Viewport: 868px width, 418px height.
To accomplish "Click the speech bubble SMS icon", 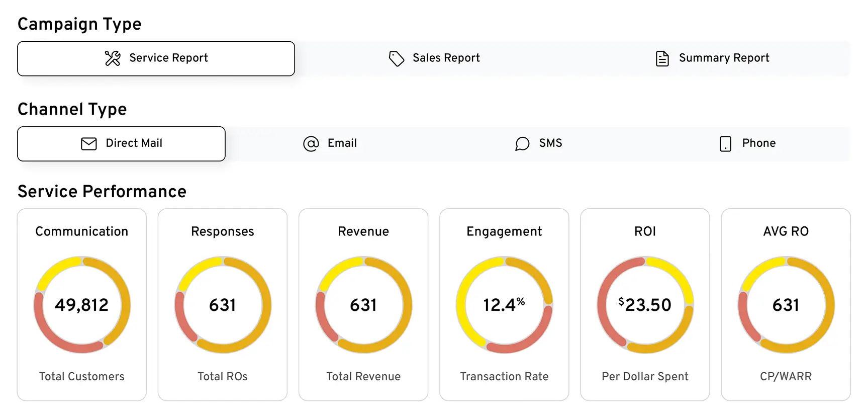I will (522, 144).
